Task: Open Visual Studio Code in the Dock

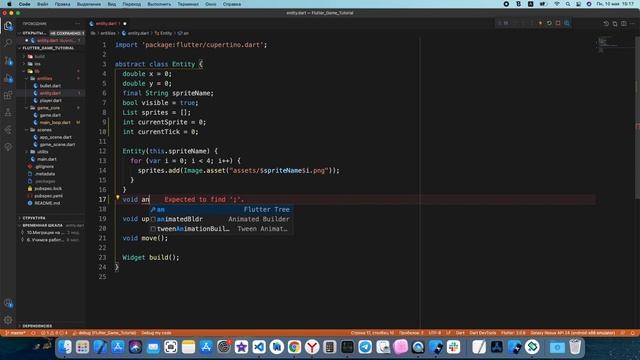Action: [x=259, y=347]
